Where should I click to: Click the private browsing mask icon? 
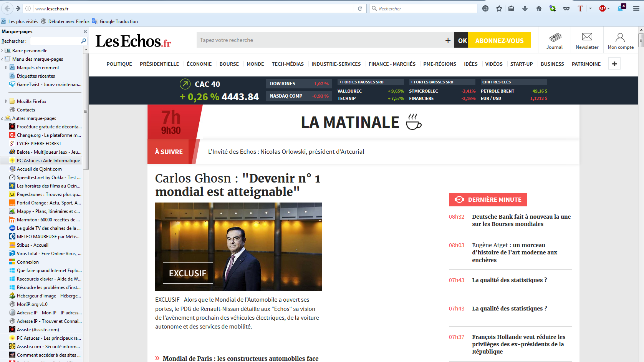click(x=566, y=8)
